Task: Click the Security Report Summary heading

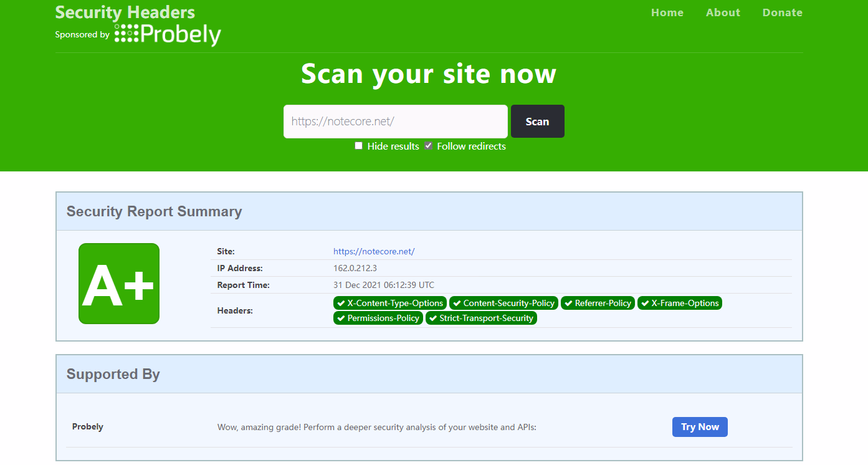Action: coord(154,212)
